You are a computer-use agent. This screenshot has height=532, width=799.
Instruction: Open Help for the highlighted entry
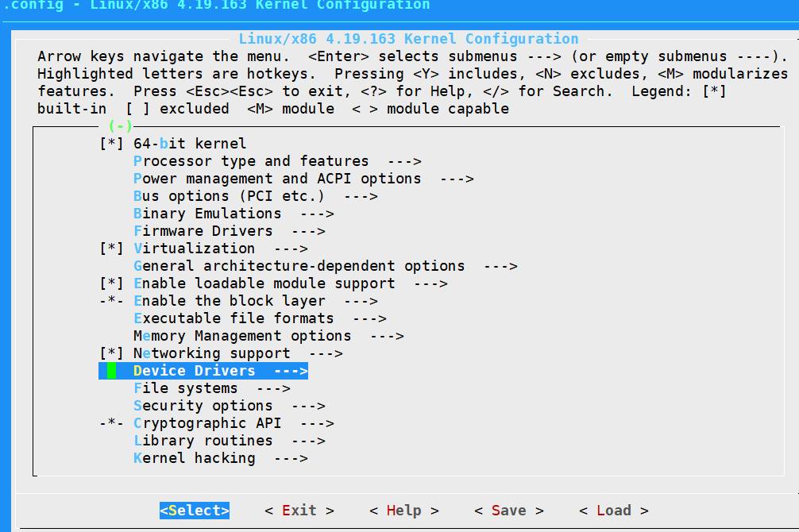tap(403, 510)
